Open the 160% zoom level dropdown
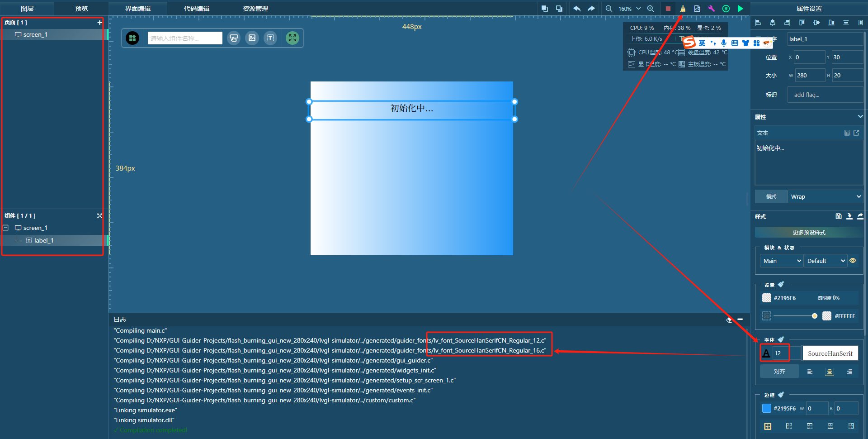868x439 pixels. point(629,9)
